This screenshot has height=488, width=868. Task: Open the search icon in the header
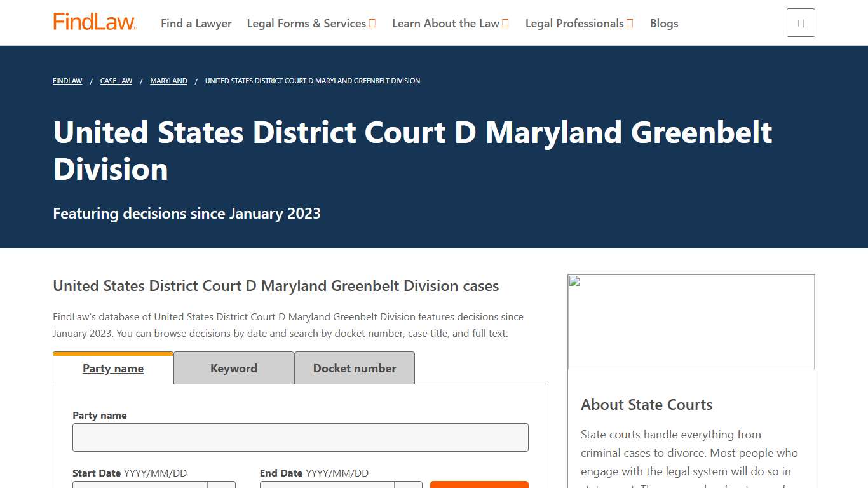click(x=800, y=22)
